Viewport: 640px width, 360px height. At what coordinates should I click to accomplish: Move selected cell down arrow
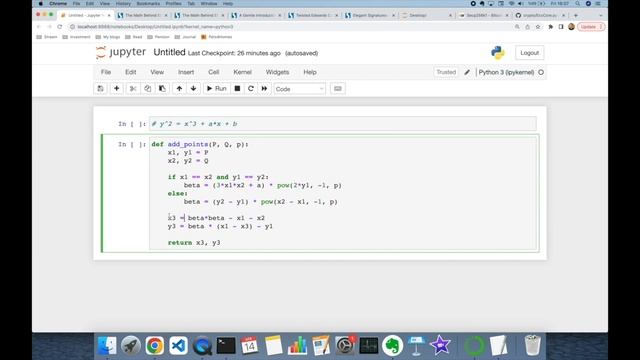[x=193, y=89]
